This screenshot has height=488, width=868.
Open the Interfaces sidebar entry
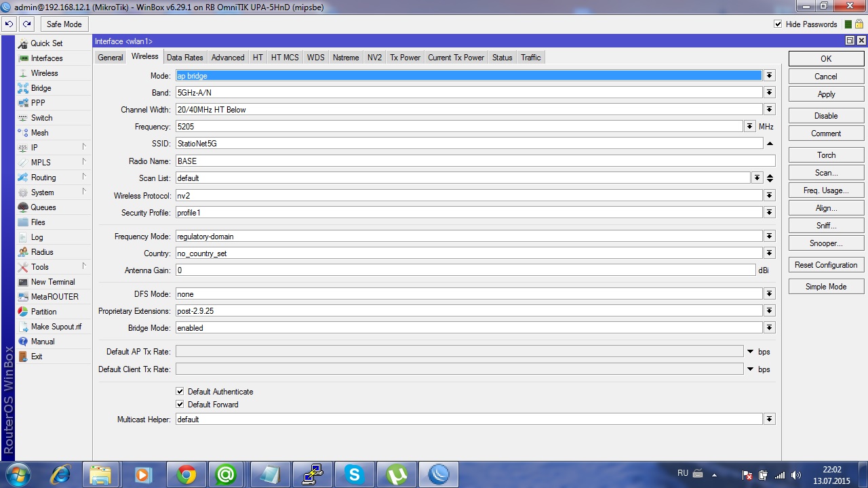46,58
